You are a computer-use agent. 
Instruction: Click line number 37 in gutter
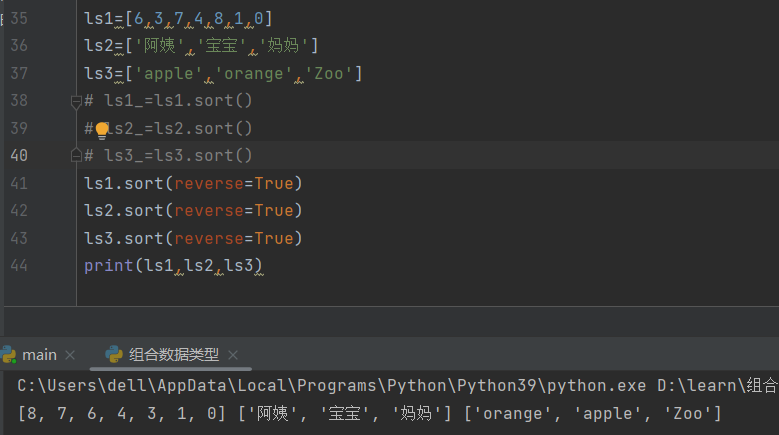tap(19, 73)
